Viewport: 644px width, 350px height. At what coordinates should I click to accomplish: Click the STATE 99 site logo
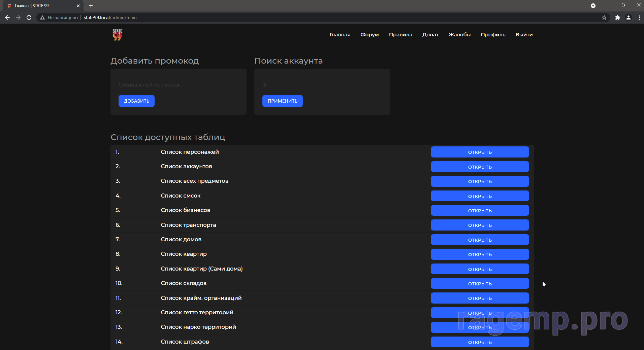coord(117,35)
